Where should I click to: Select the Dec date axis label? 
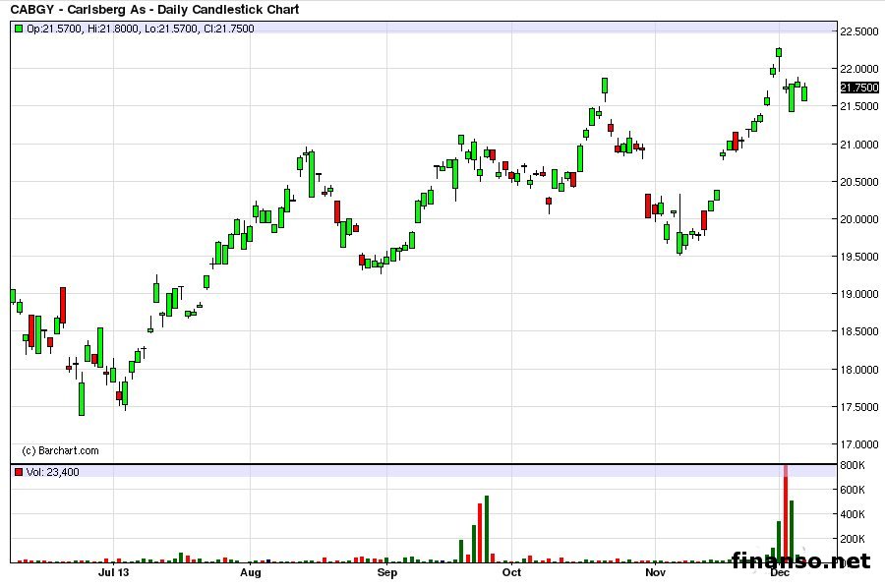point(780,571)
